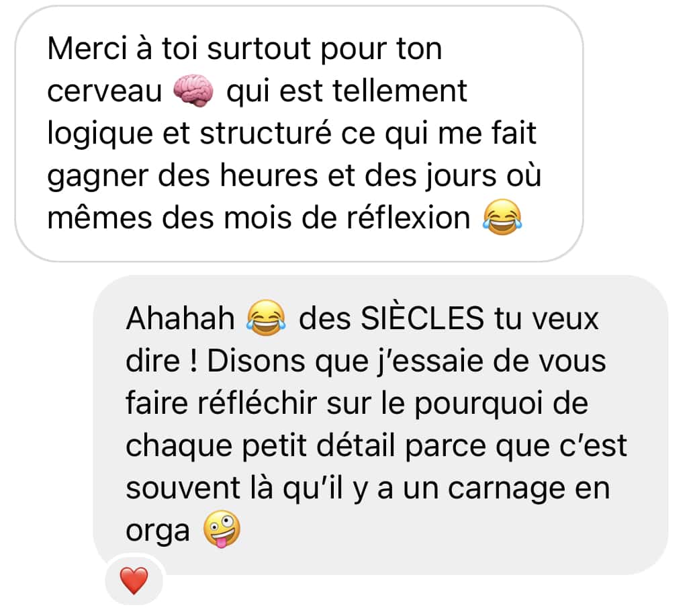The height and width of the screenshot is (616, 693).
Task: Click the word "carnage" in grey bubble
Action: (x=506, y=490)
